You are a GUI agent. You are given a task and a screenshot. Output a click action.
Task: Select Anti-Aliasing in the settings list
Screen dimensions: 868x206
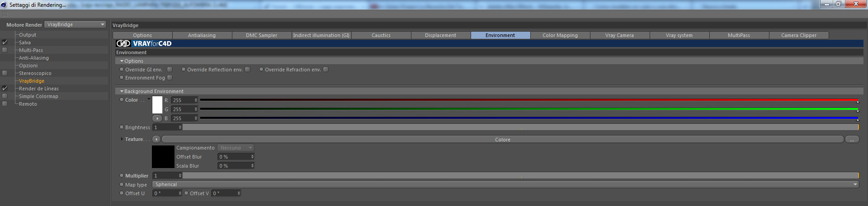pyautogui.click(x=34, y=58)
